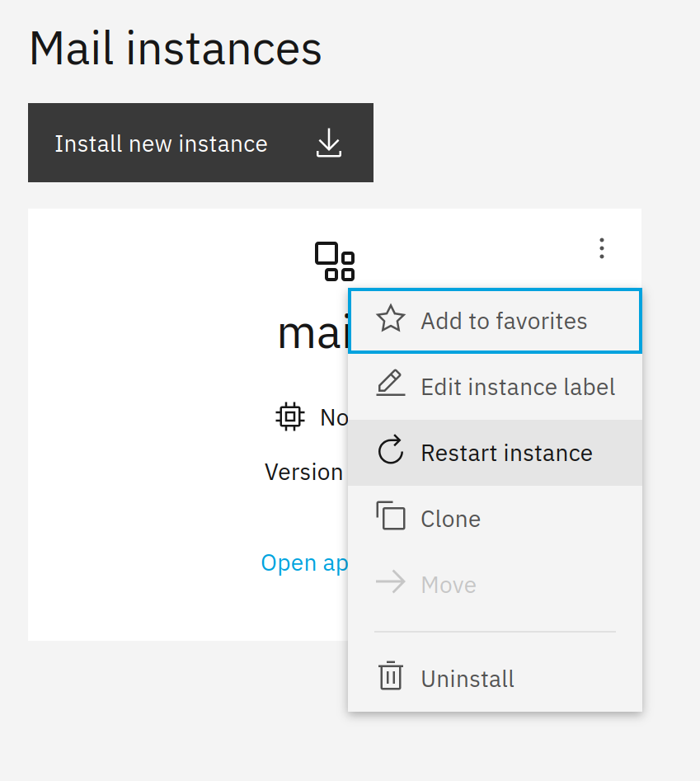Screen dimensions: 700x781
Task: Choose the "Clone" menu option
Action: pyautogui.click(x=450, y=519)
